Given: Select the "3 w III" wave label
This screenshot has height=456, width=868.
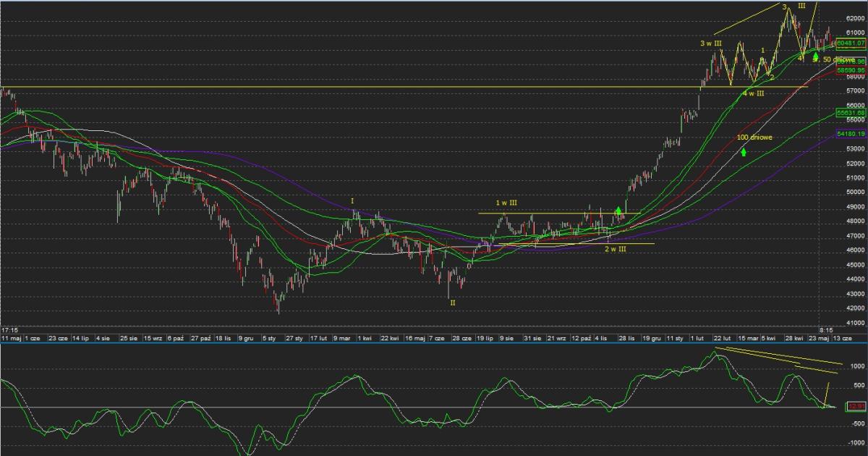Looking at the screenshot, I should (711, 44).
